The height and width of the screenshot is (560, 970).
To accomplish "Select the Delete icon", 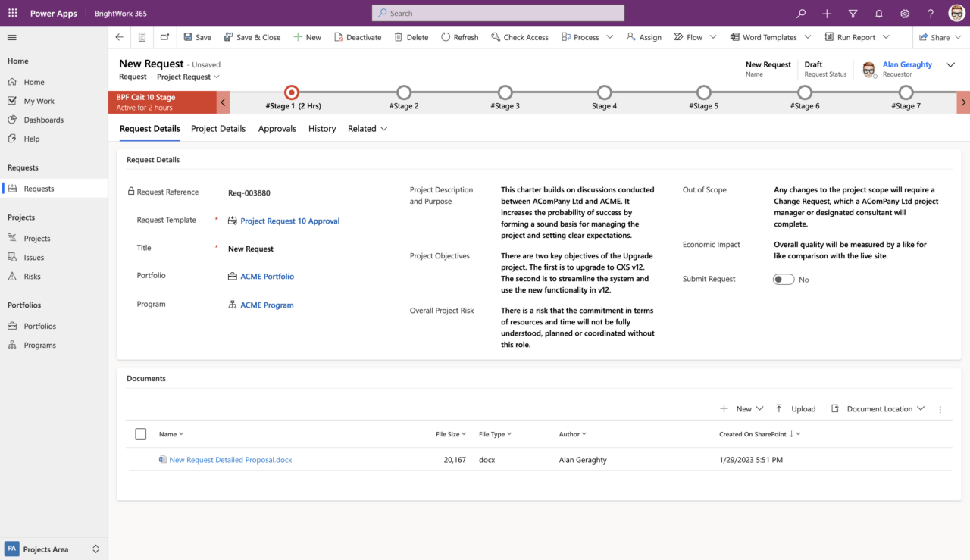I will [x=398, y=36].
